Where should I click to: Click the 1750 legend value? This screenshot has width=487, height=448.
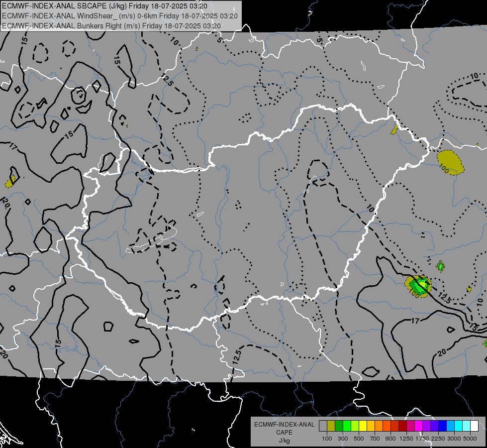coord(422,439)
